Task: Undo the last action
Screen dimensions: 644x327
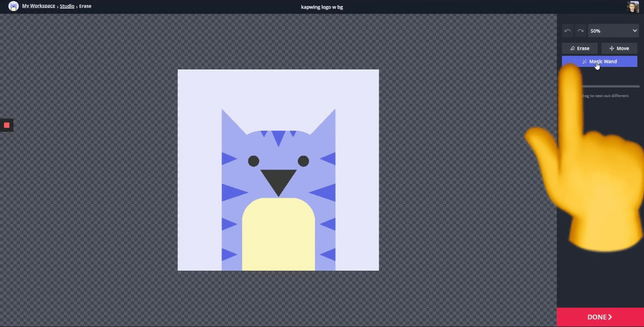Action: (x=568, y=31)
